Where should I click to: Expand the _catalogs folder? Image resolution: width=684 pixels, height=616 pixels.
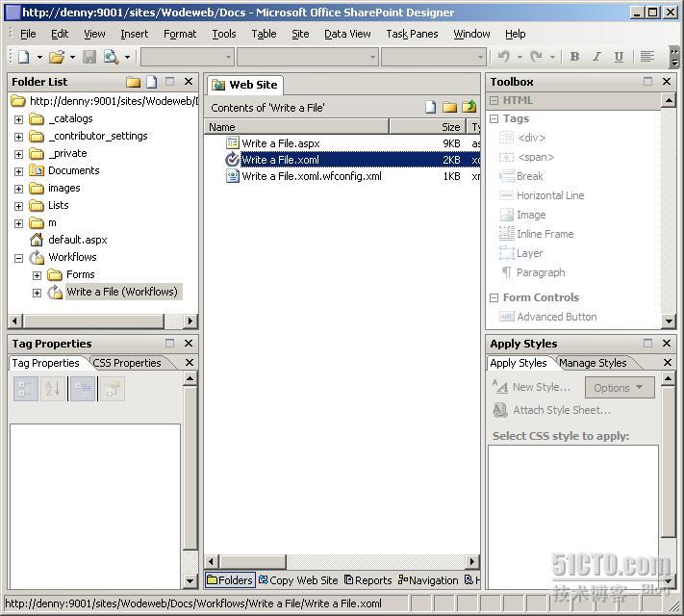[18, 119]
